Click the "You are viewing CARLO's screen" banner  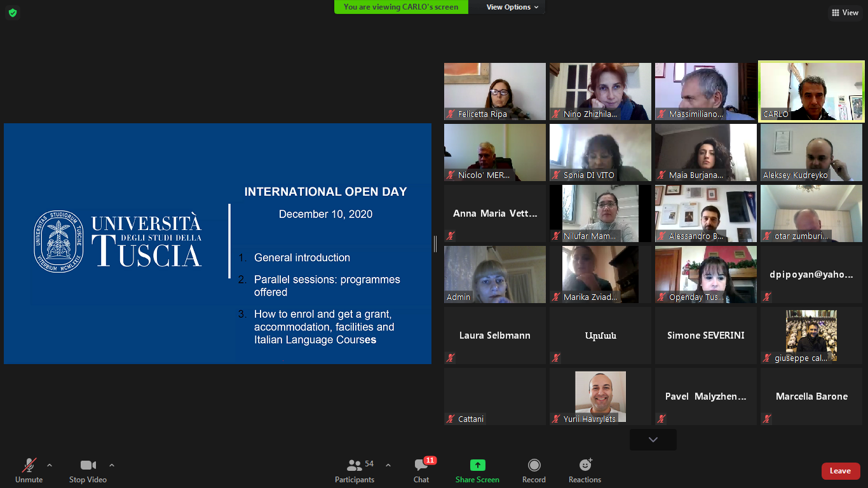[x=401, y=7]
